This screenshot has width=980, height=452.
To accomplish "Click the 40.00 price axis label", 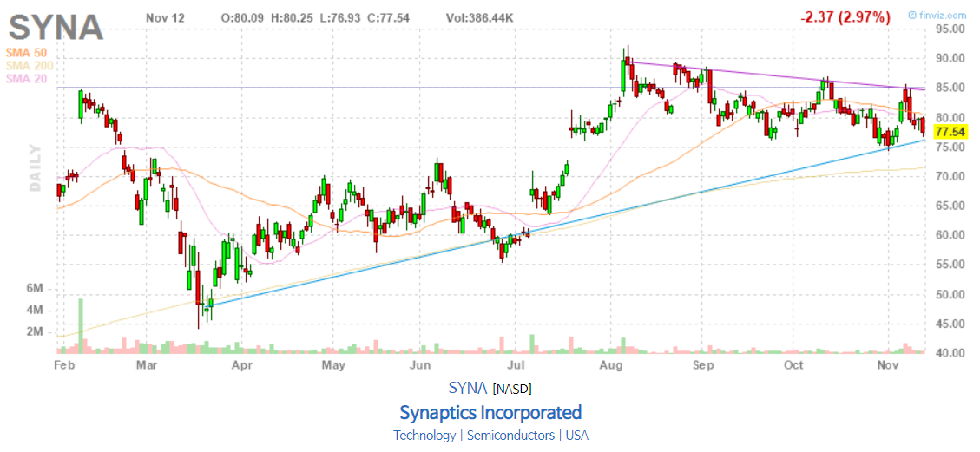I will pos(950,353).
